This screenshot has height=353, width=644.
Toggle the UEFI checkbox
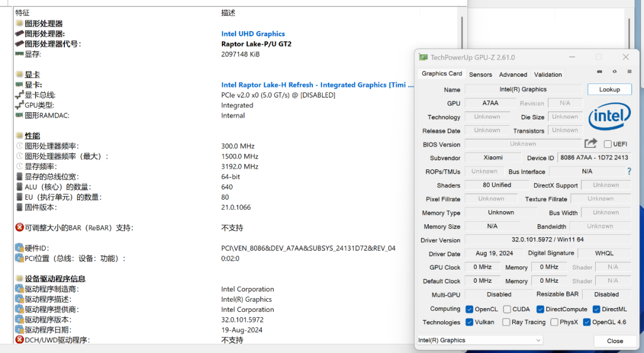point(608,144)
